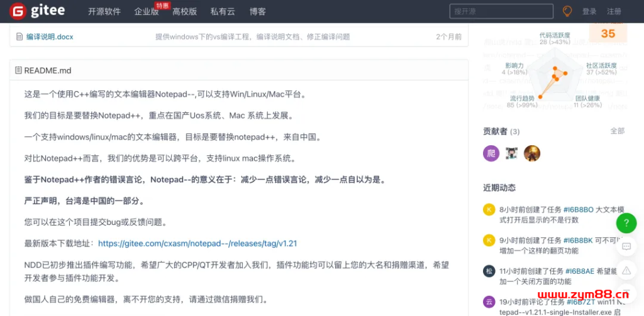Open the 私有云 menu item
This screenshot has height=316, width=644.
tap(223, 11)
